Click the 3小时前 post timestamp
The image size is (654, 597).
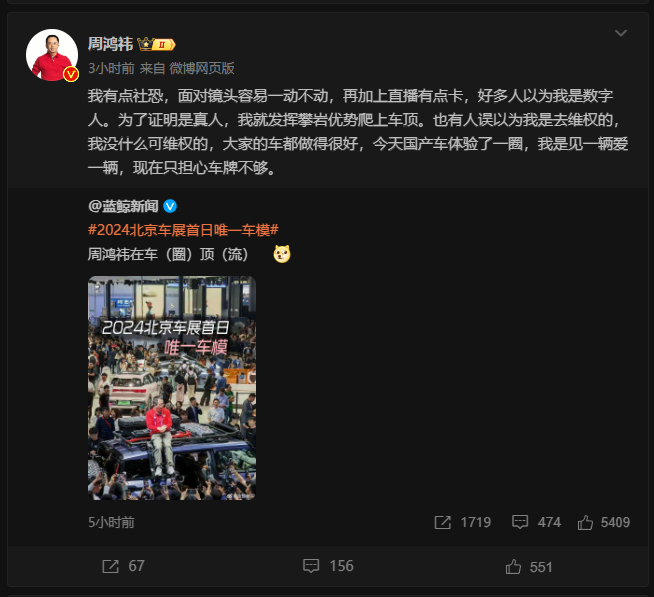coord(111,68)
